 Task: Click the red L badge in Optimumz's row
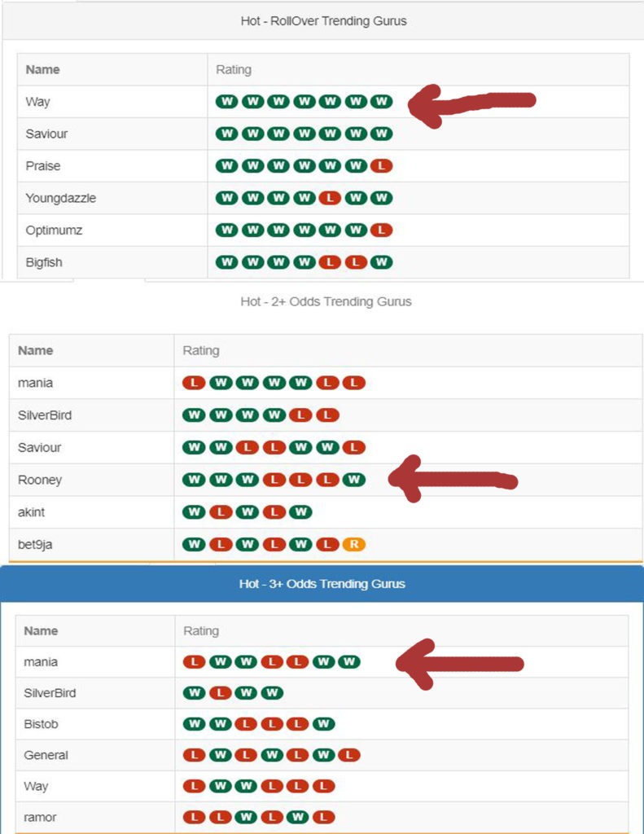pyautogui.click(x=381, y=230)
